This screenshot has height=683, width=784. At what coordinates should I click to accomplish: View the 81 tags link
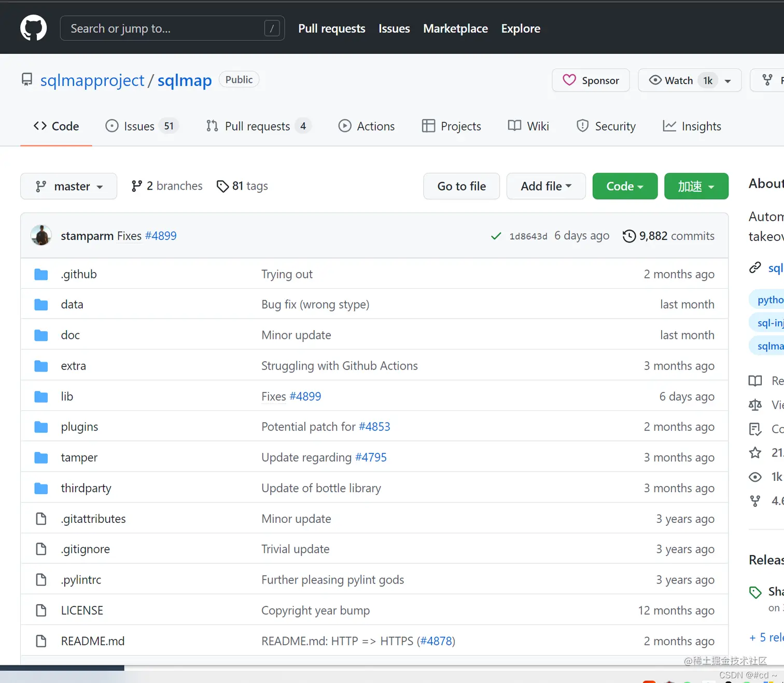pos(242,186)
